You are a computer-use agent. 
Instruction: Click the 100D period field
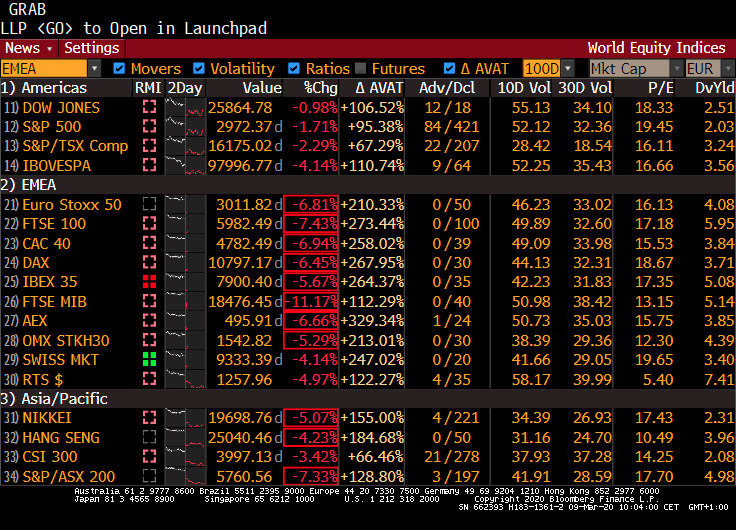tap(542, 69)
